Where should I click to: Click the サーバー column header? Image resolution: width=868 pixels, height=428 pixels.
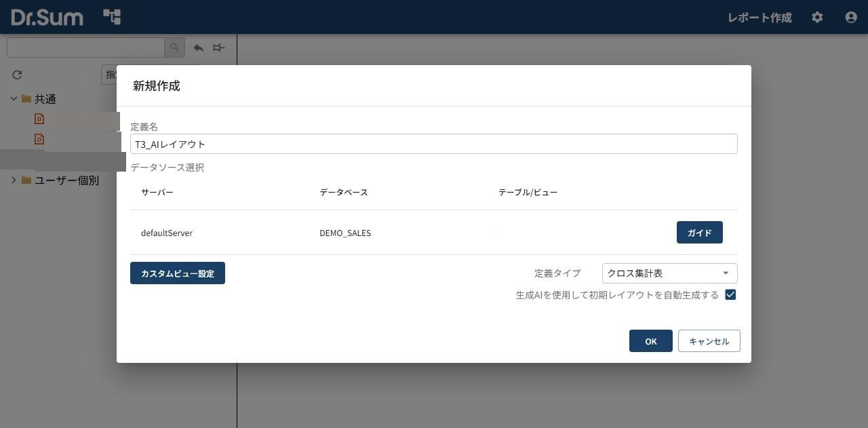pos(157,192)
